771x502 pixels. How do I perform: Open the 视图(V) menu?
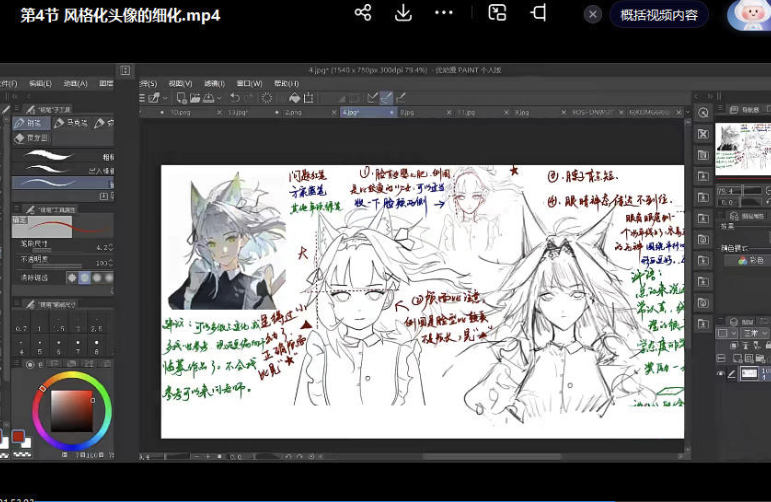pyautogui.click(x=180, y=84)
